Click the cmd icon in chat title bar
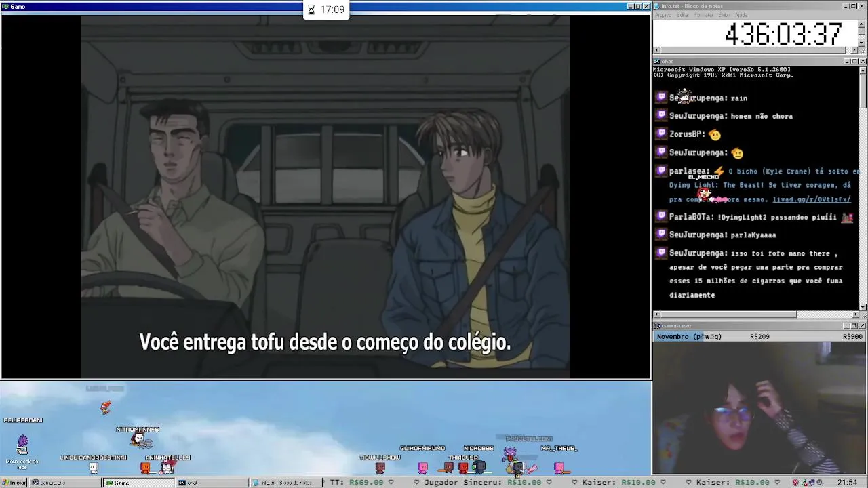This screenshot has height=488, width=868. click(x=657, y=62)
